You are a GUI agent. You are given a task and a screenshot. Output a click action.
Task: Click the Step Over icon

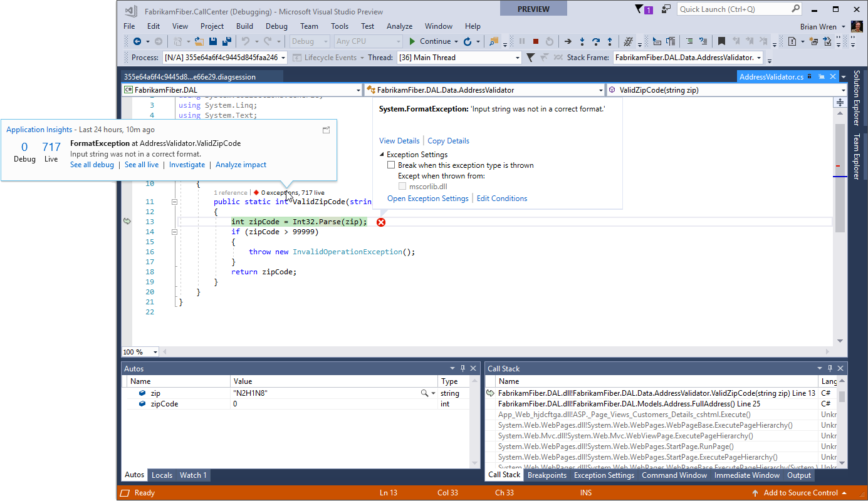pos(596,41)
